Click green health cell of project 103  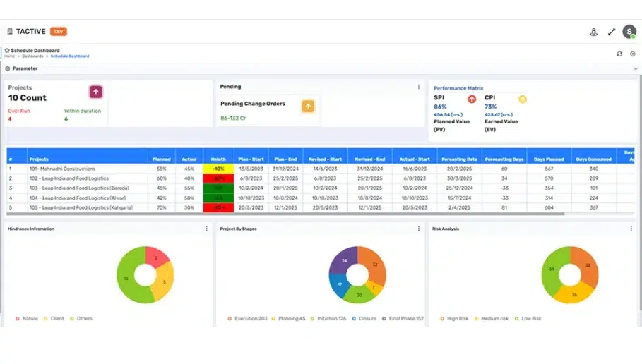click(x=218, y=188)
